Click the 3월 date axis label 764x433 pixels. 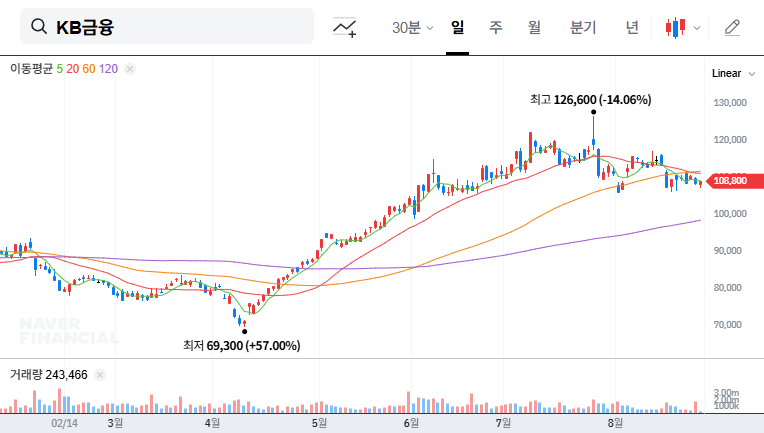click(115, 423)
